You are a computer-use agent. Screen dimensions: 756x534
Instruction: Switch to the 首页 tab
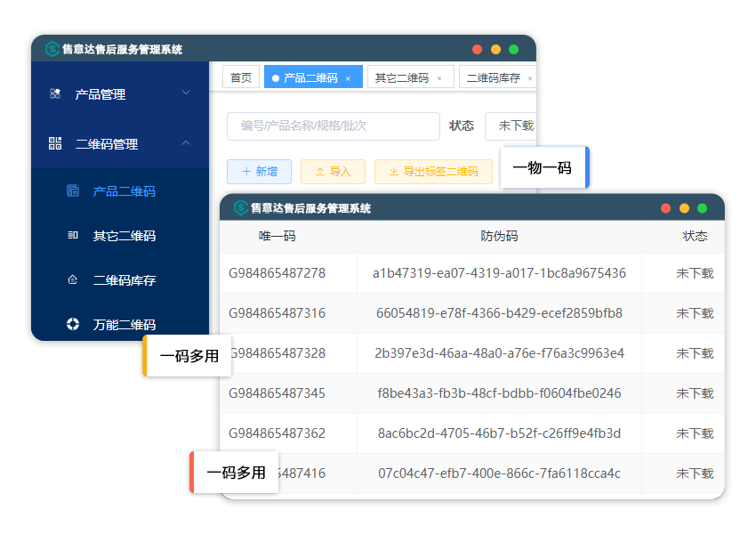pos(241,77)
